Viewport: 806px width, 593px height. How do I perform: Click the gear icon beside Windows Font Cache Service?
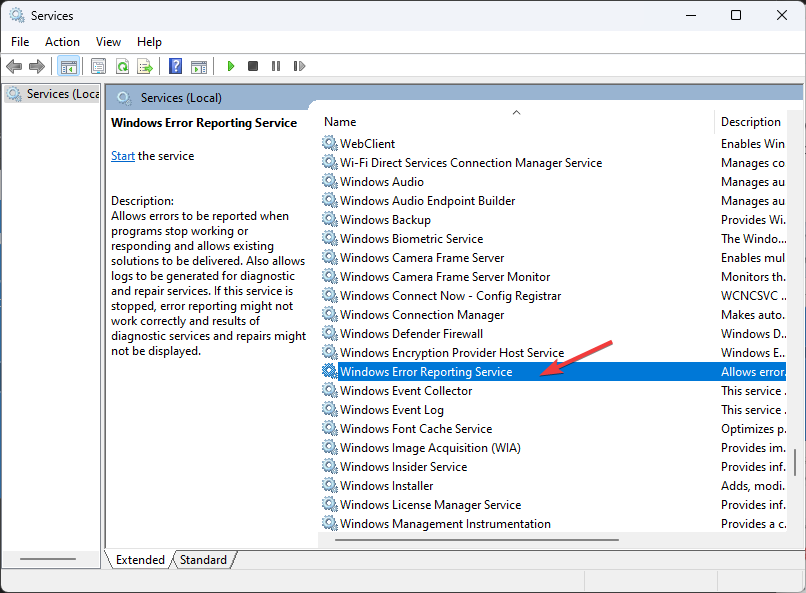[329, 429]
